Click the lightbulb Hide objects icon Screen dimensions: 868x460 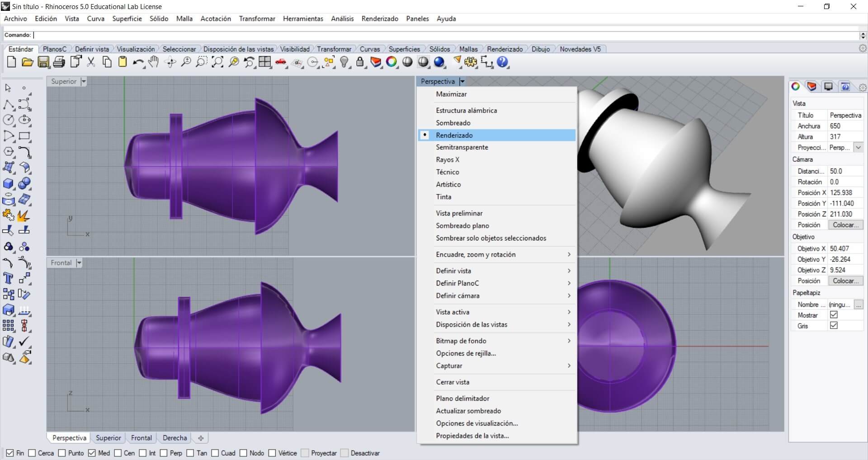(344, 62)
